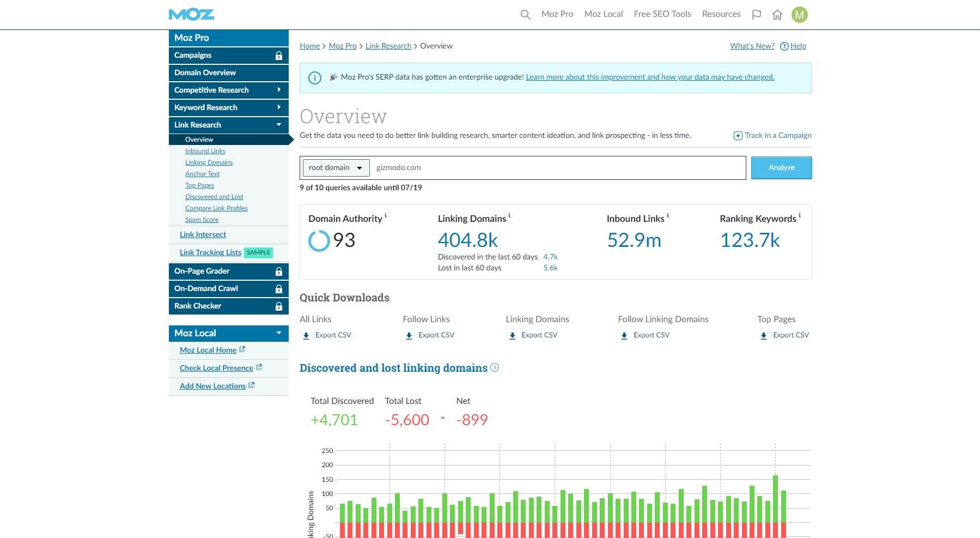Click the Campaigns lock icon

point(279,56)
